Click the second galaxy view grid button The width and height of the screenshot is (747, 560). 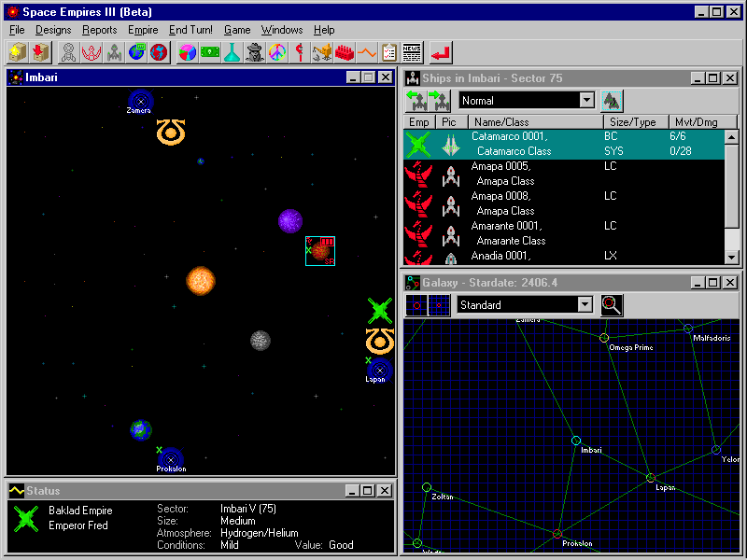pyautogui.click(x=439, y=305)
